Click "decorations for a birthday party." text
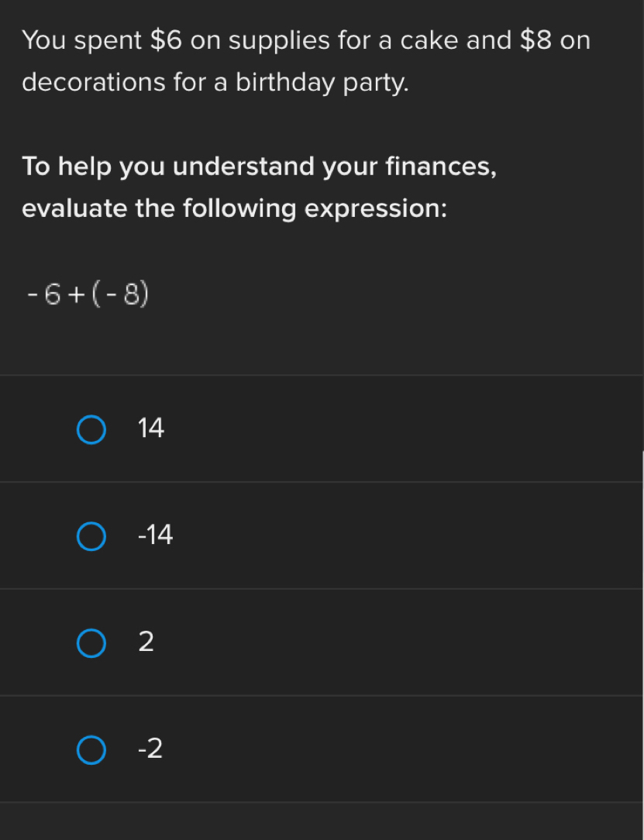Screen dimensions: 644x840 coord(215,82)
